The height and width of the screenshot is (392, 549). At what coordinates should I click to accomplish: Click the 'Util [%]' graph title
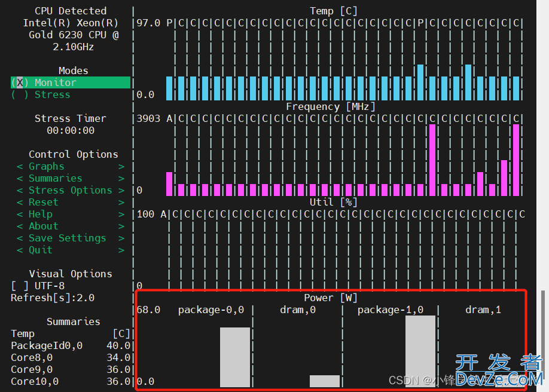click(333, 202)
